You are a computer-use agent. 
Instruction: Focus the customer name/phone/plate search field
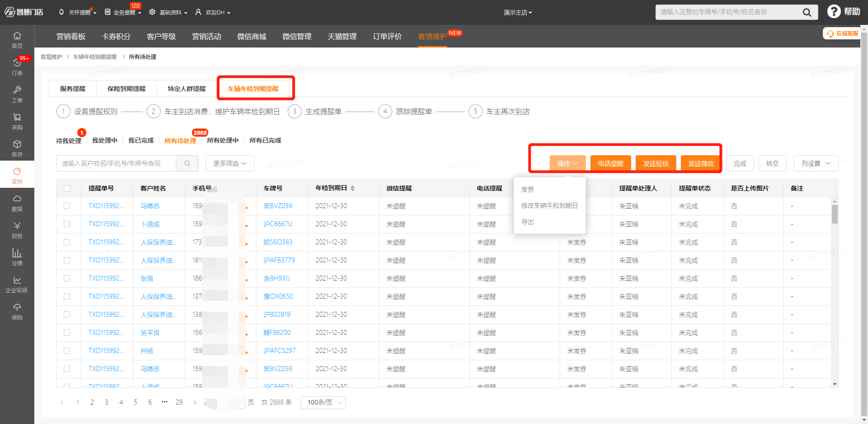click(116, 163)
